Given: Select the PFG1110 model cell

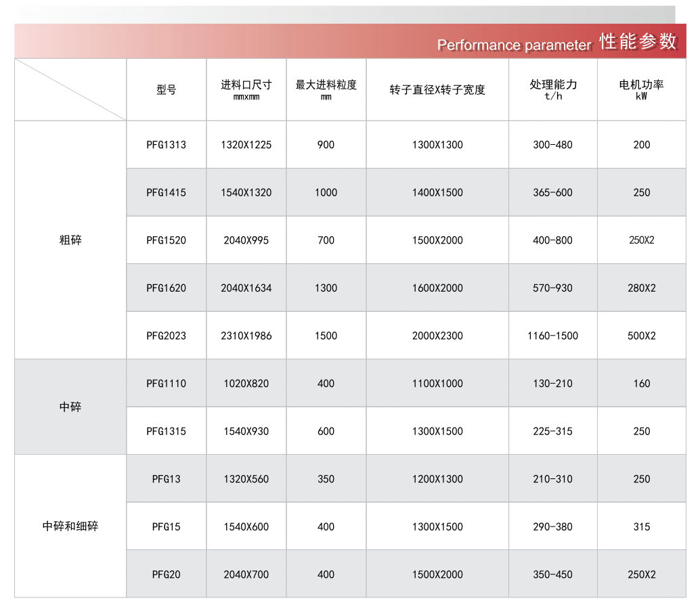Looking at the screenshot, I should (166, 384).
